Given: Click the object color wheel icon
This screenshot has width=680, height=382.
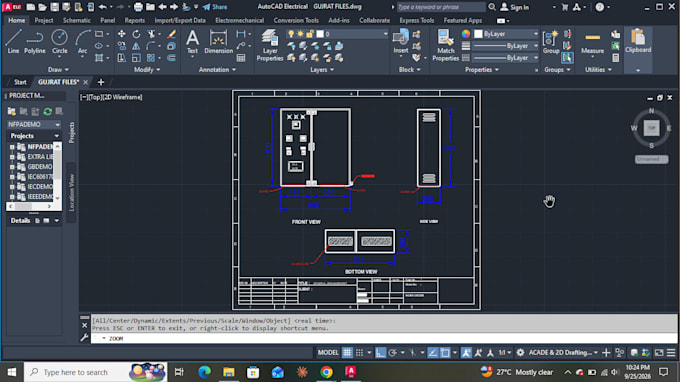Looking at the screenshot, I should [466, 34].
